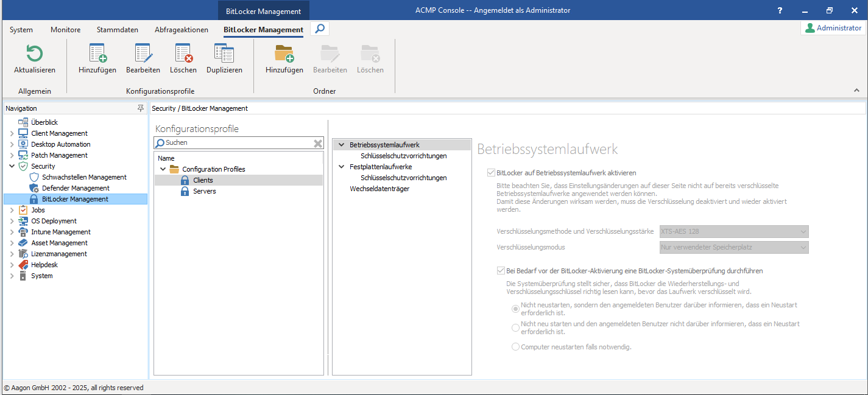Open the Monitore menu
868x395 pixels.
(65, 29)
